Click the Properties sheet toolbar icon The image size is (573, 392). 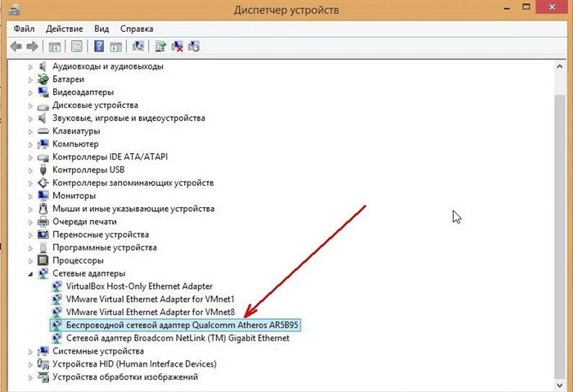pyautogui.click(x=77, y=47)
